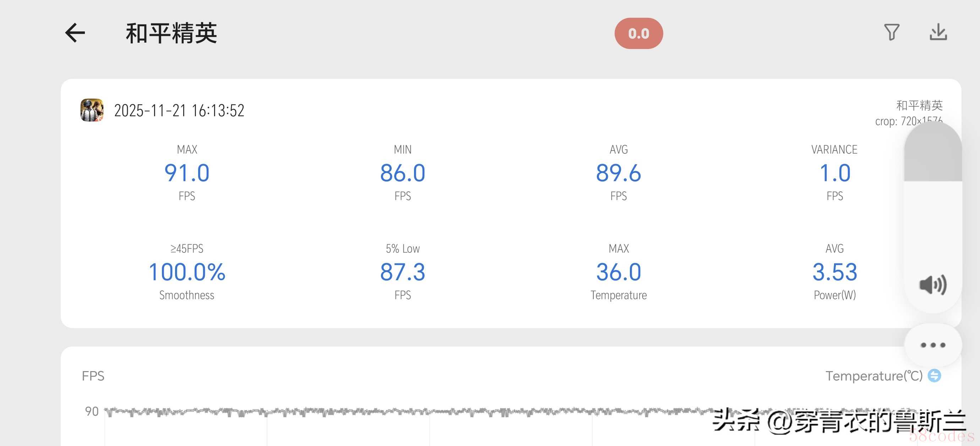This screenshot has width=980, height=446.
Task: Select the 2025-11-21 16:13:52 session timestamp
Action: pyautogui.click(x=179, y=110)
